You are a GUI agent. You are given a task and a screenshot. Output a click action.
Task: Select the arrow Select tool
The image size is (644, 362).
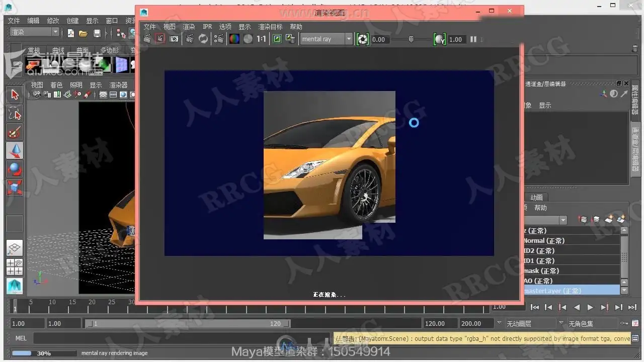pyautogui.click(x=15, y=95)
